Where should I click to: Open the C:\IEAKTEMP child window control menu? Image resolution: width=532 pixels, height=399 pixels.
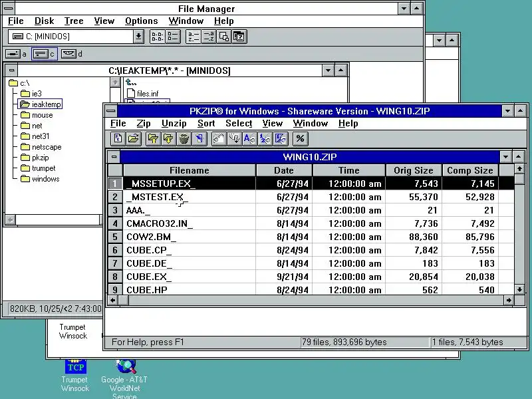[11, 70]
